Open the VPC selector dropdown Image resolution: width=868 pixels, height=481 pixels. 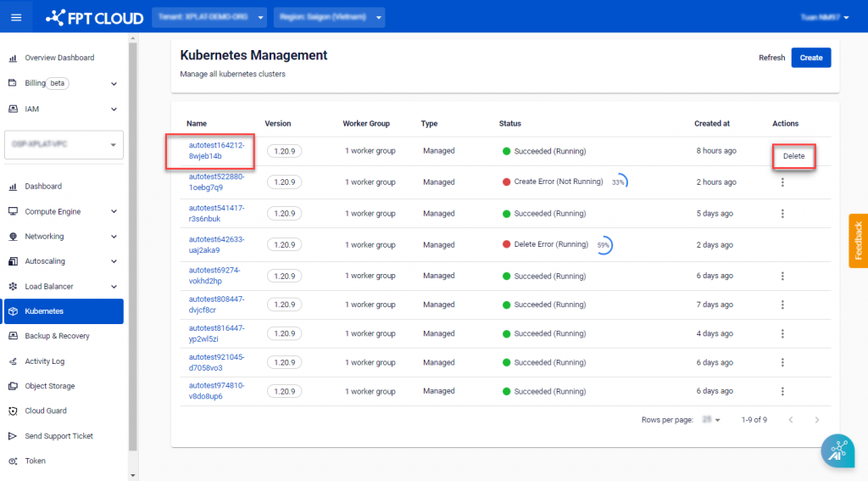tap(64, 144)
